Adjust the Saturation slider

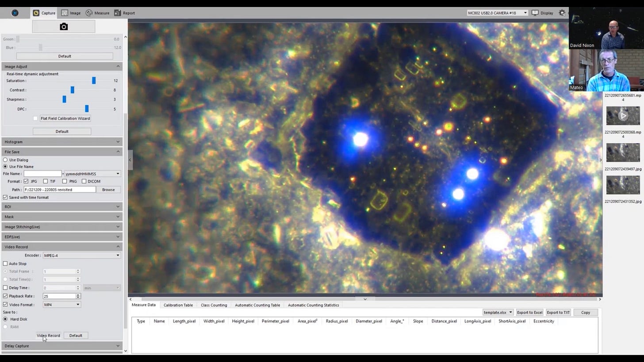click(93, 80)
